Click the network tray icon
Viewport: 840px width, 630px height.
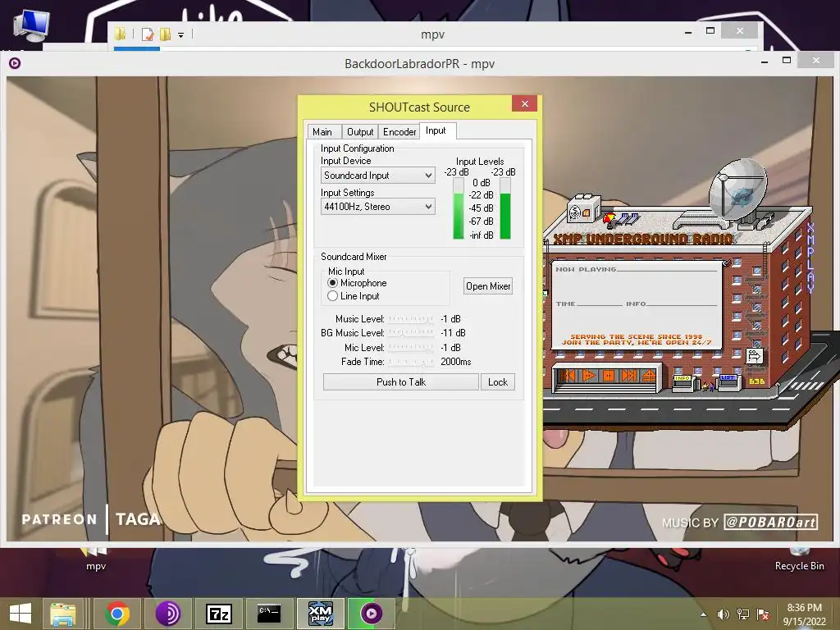pos(743,614)
